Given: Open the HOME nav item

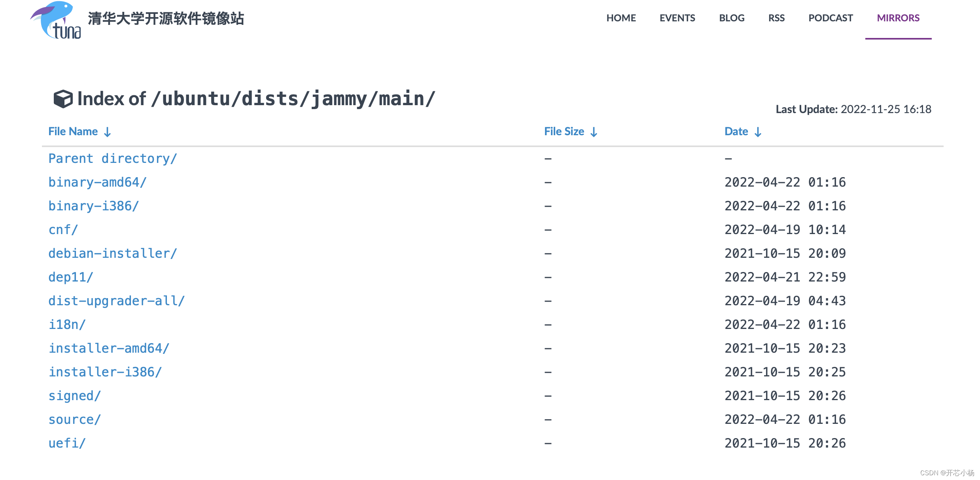Looking at the screenshot, I should (x=621, y=18).
